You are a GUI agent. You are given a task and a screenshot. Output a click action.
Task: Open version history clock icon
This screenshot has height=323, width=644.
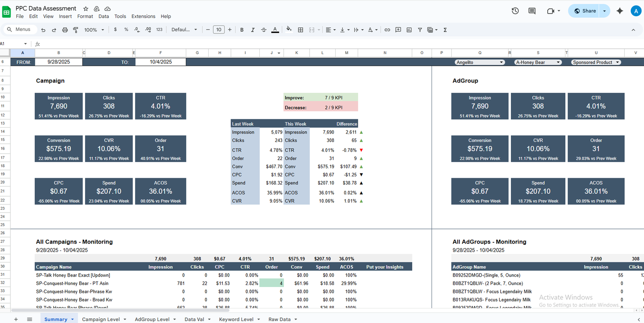[x=515, y=11]
